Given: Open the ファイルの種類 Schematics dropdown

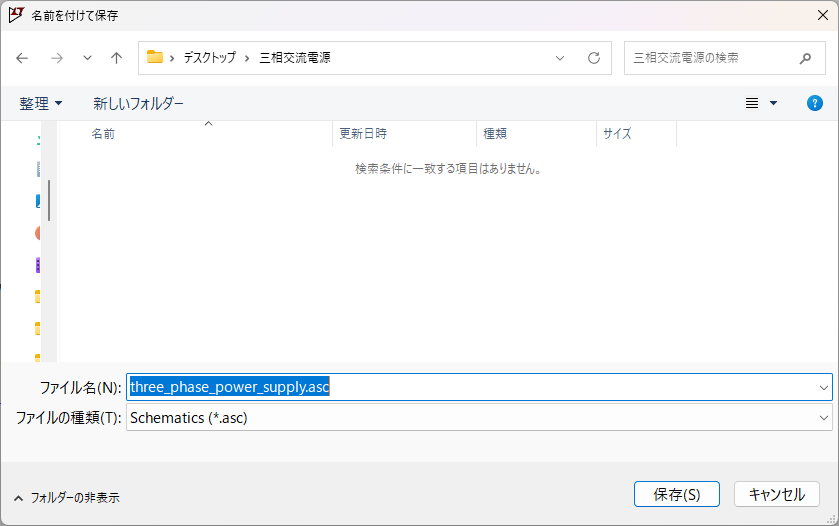Looking at the screenshot, I should (x=823, y=418).
